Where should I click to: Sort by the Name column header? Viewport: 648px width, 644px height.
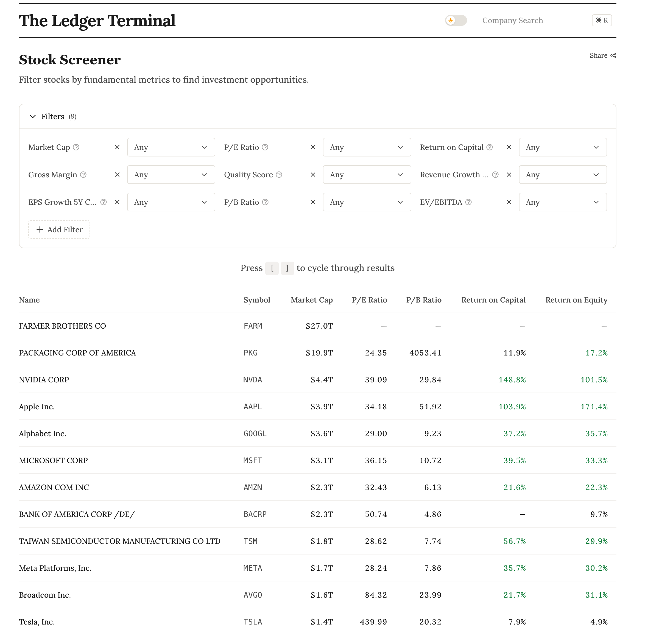point(29,300)
